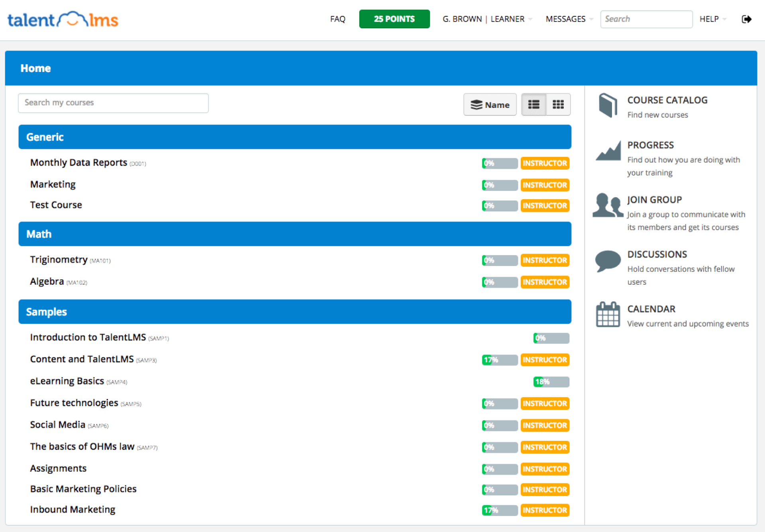Open Content and TalentLMS course
The width and height of the screenshot is (765, 532).
point(82,359)
